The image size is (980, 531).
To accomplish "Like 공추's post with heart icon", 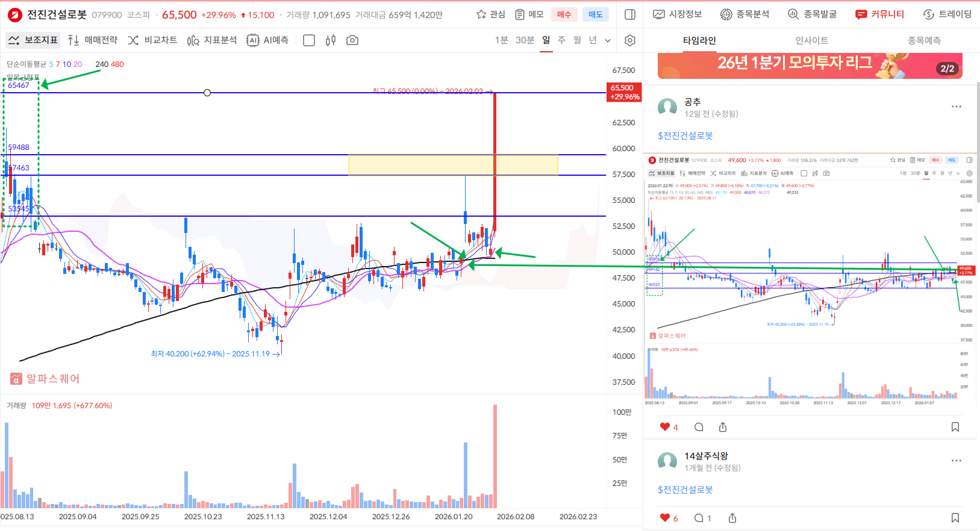I will click(665, 427).
